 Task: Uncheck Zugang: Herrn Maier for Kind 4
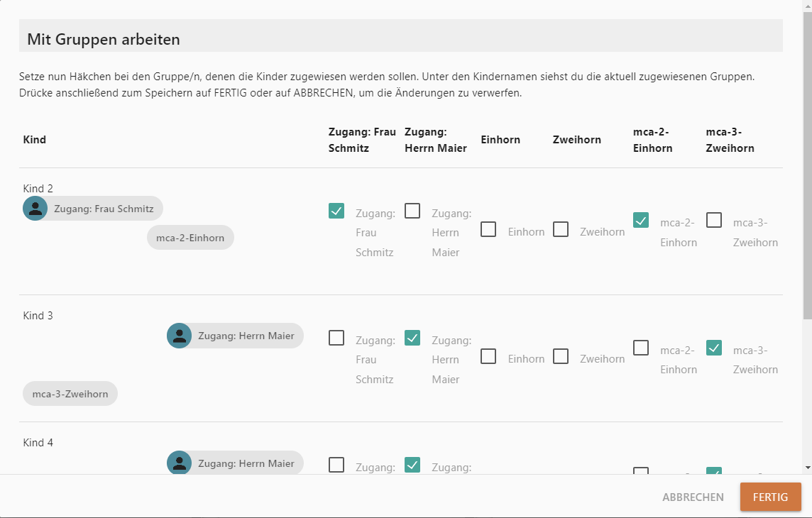pos(412,465)
